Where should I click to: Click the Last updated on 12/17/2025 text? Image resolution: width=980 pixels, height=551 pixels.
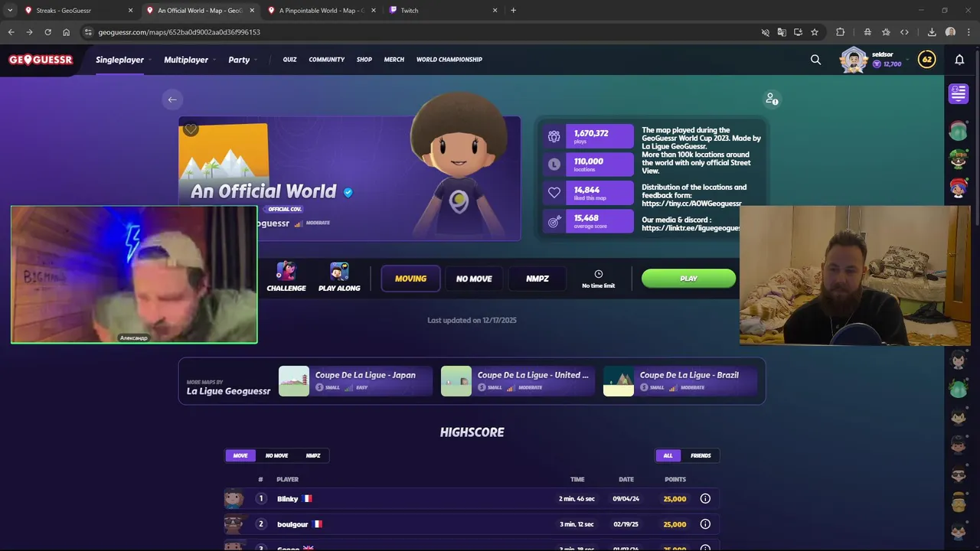point(472,320)
